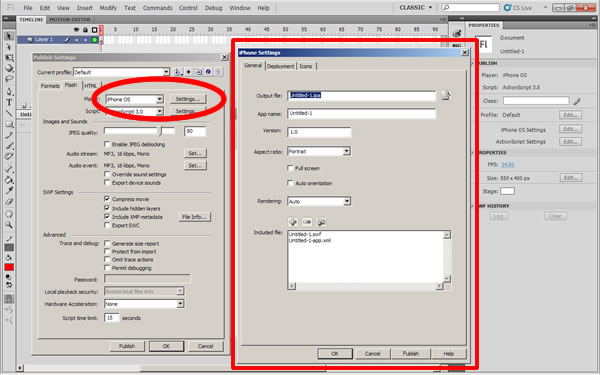This screenshot has height=375, width=600.
Task: Check Export device sounds
Action: [108, 183]
